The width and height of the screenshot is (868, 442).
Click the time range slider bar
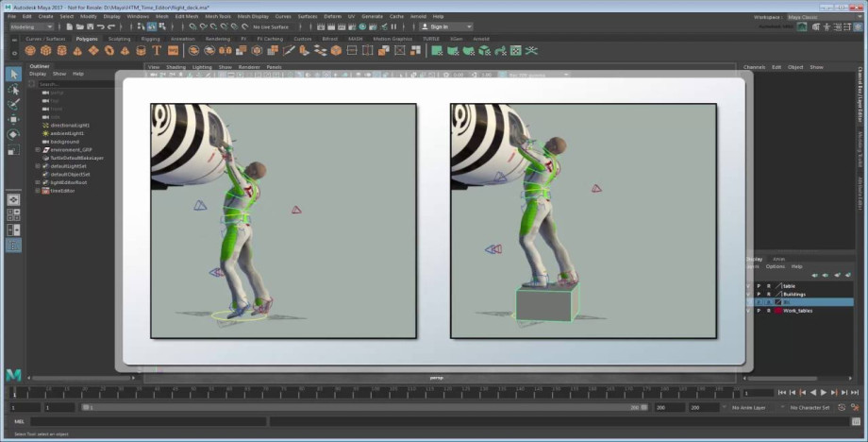coord(359,407)
